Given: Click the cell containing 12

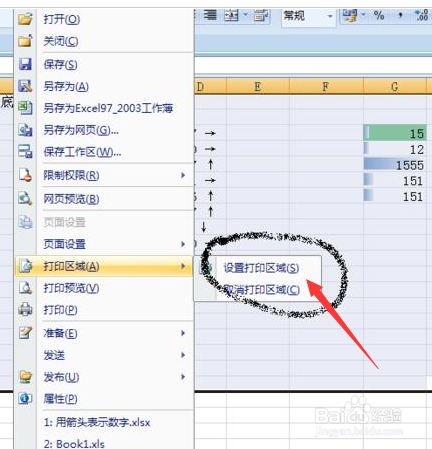Looking at the screenshot, I should [x=395, y=149].
